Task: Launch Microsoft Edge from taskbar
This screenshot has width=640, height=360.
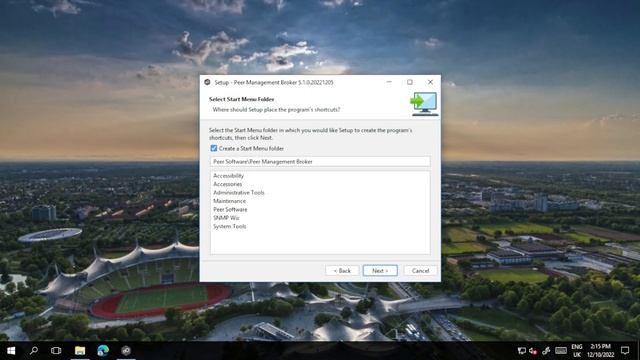Action: [103, 351]
